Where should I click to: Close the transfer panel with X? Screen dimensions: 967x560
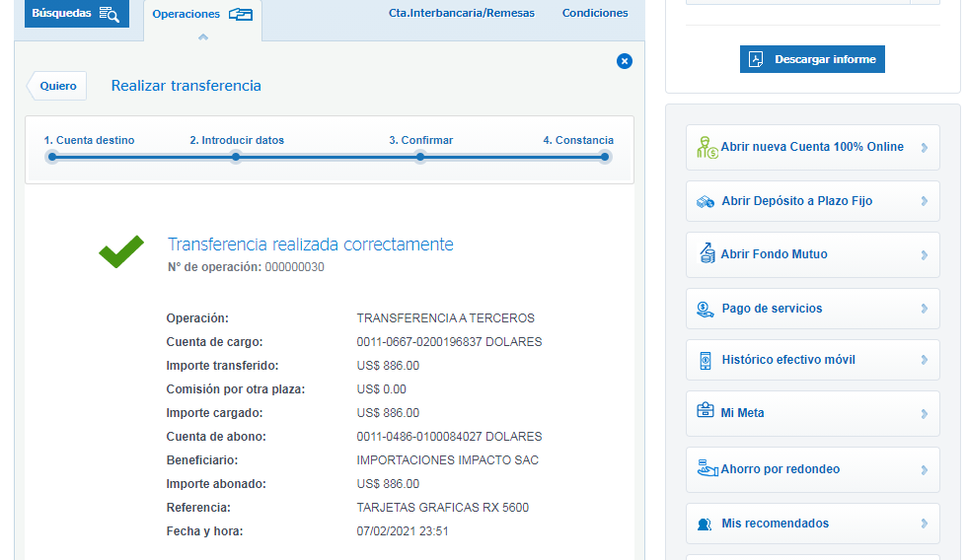(x=624, y=61)
